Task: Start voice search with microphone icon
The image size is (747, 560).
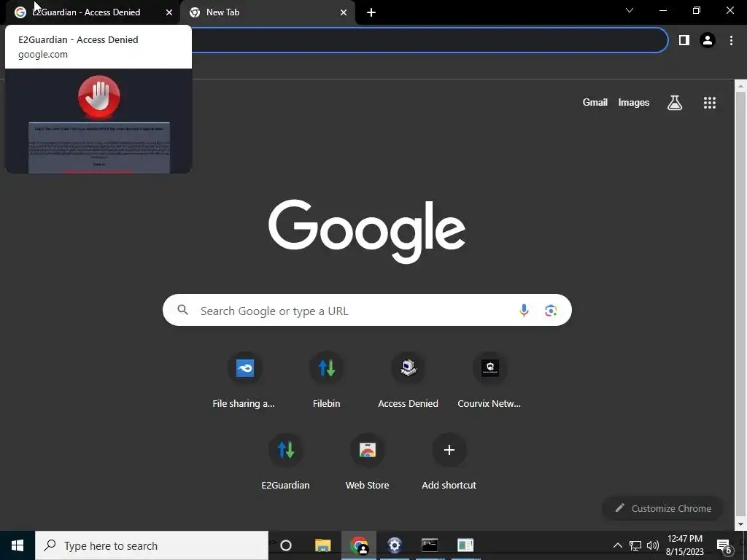Action: (524, 311)
